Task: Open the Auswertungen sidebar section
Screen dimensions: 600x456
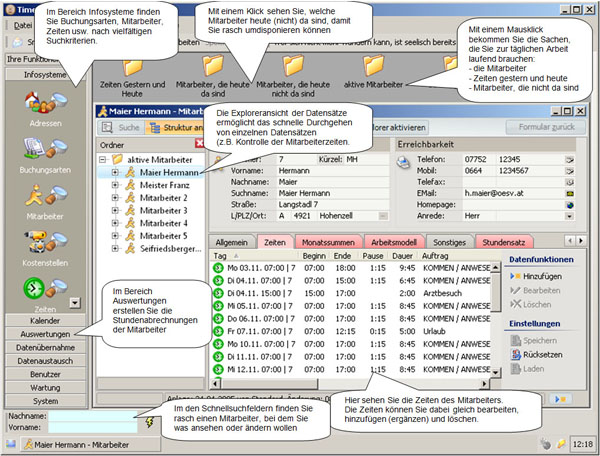Action: pos(45,334)
